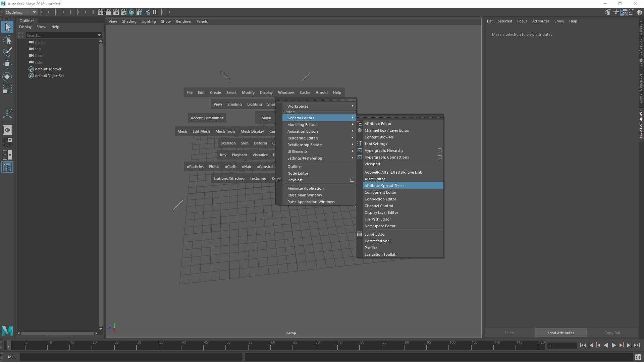Play the timeline forward
This screenshot has width=644, height=362.
(x=614, y=345)
